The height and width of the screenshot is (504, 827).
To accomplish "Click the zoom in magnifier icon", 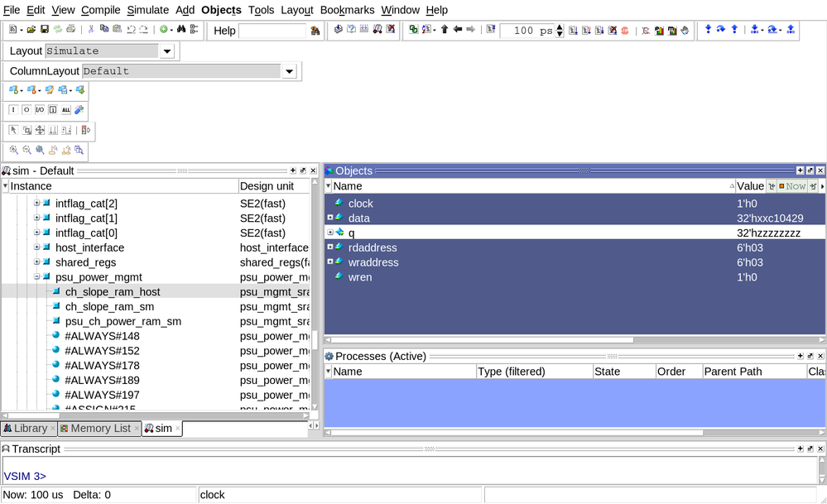I will (x=14, y=151).
